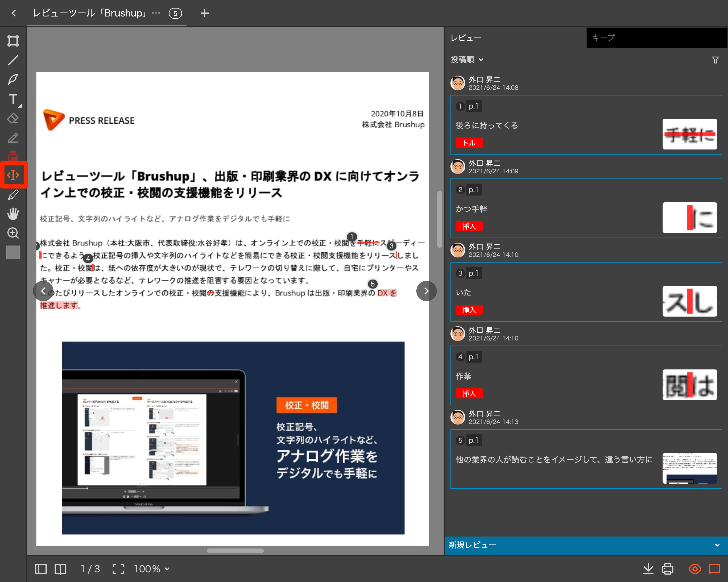Open thumbnail of comment 4 閲は

(x=690, y=384)
